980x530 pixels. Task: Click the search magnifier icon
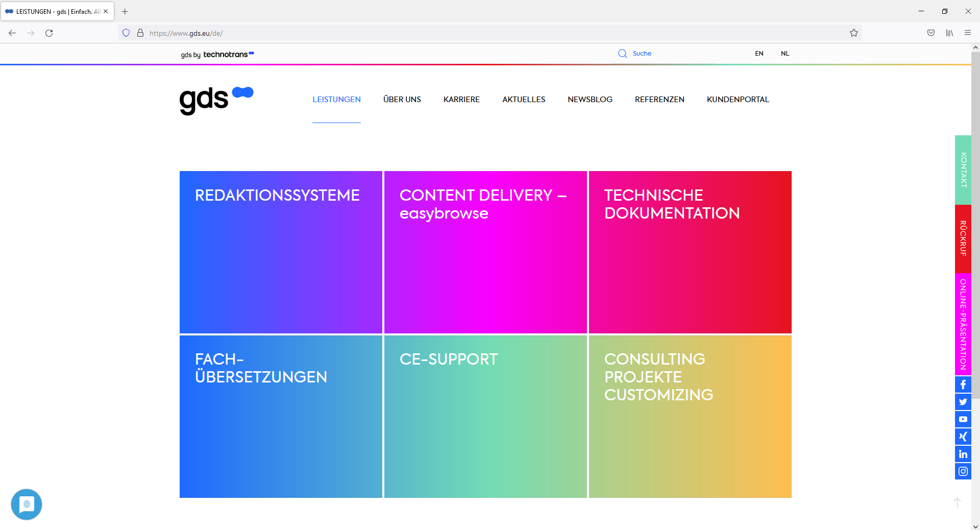click(622, 54)
